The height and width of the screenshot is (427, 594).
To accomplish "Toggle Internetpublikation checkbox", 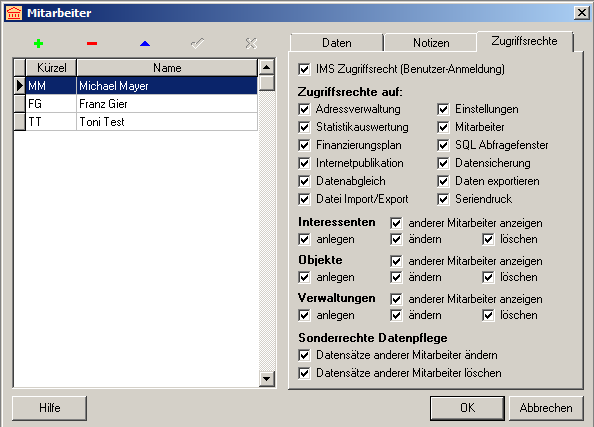I will 304,163.
